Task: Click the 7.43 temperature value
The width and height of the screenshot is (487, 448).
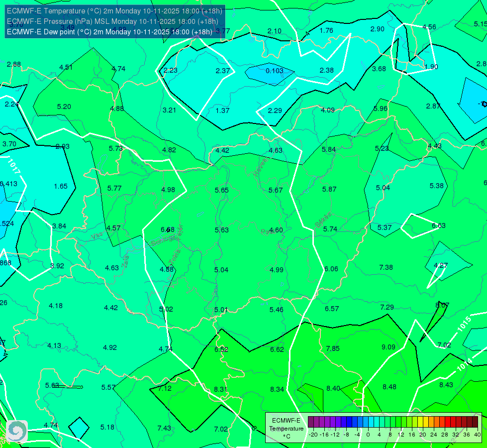Action: [x=164, y=429]
